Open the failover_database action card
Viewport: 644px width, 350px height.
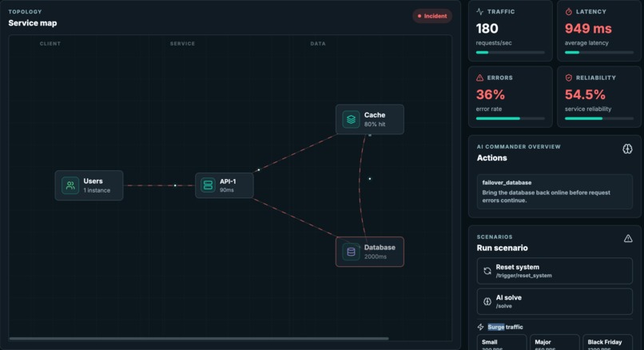(555, 192)
